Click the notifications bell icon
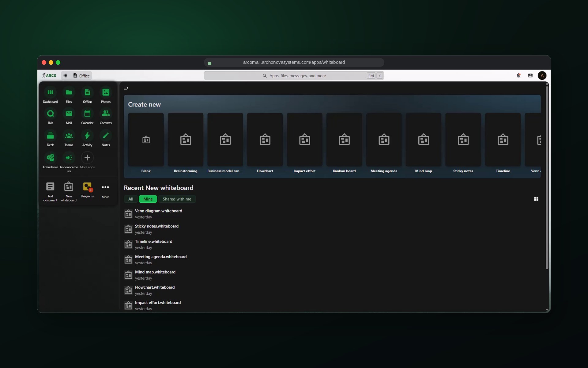Viewport: 588px width, 368px height. [518, 75]
